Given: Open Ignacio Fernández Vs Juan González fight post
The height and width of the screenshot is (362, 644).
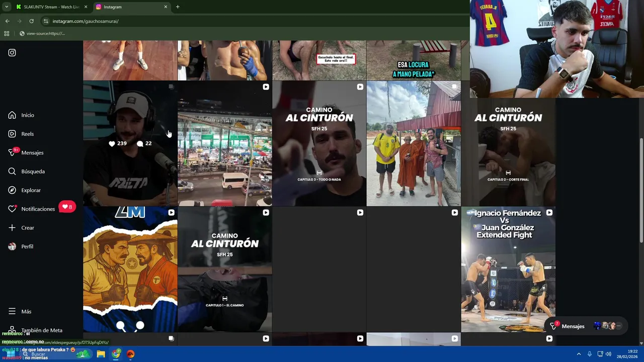Looking at the screenshot, I should pos(508,269).
